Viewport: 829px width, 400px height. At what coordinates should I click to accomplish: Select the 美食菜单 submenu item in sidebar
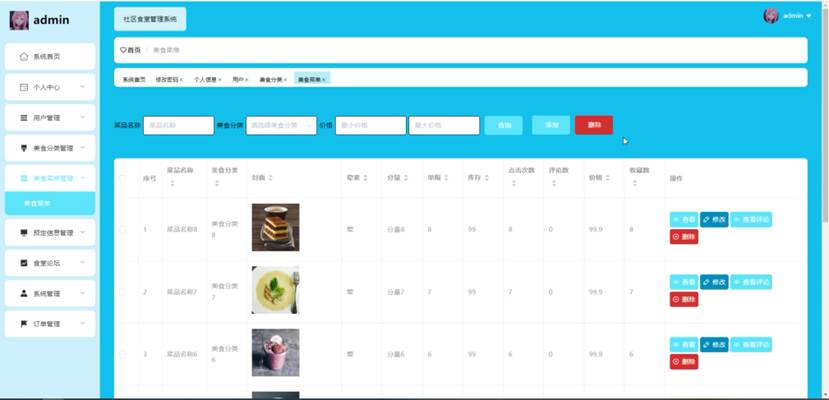pyautogui.click(x=50, y=203)
